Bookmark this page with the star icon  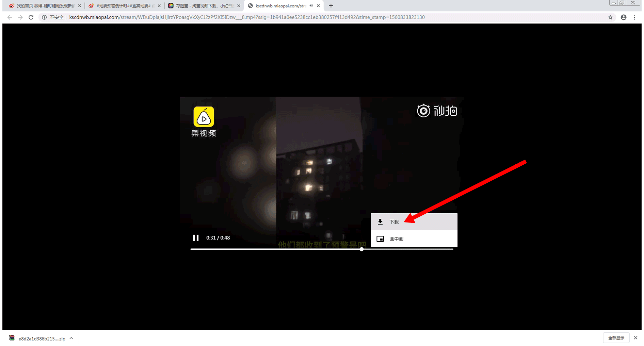point(610,17)
